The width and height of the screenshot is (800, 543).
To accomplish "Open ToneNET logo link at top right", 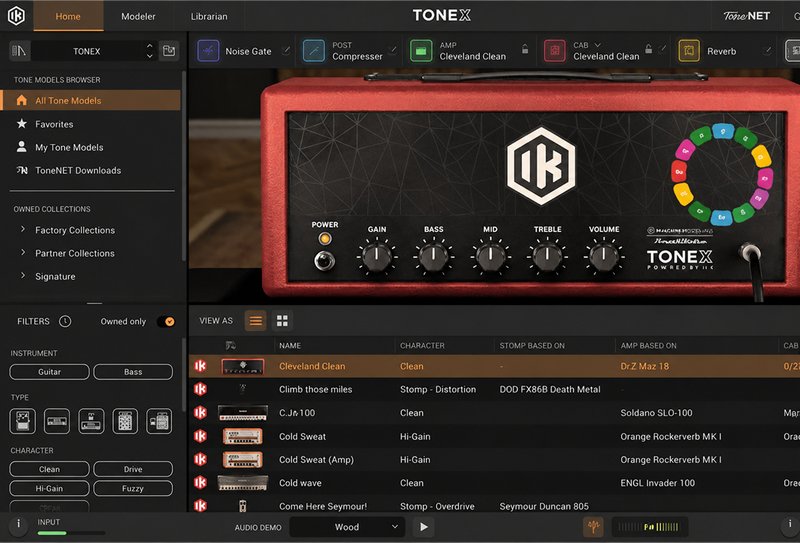I will 746,16.
